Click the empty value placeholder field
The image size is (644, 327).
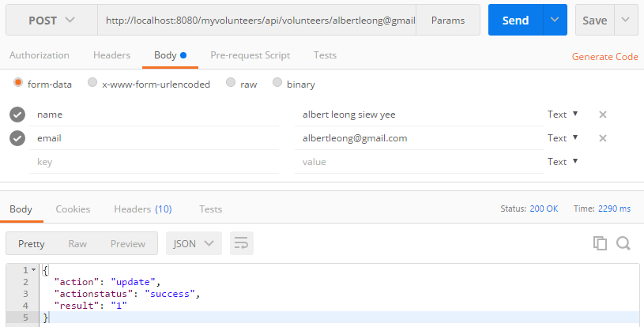[x=420, y=162]
